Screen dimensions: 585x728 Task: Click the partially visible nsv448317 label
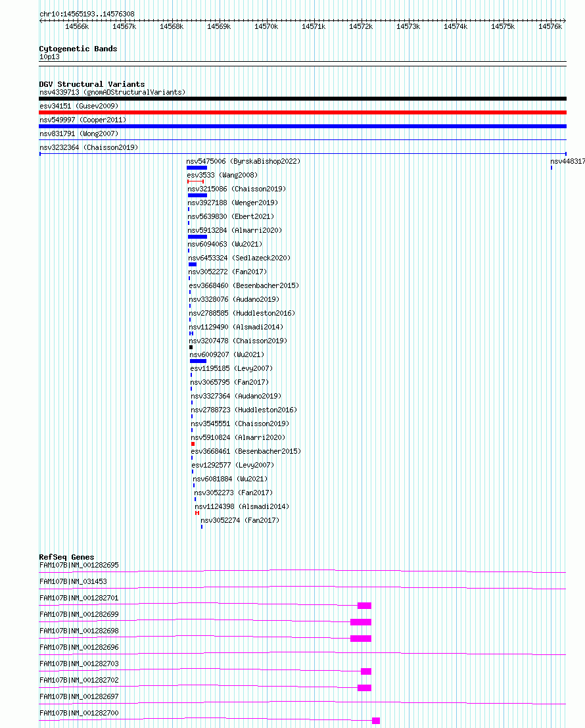pyautogui.click(x=567, y=162)
